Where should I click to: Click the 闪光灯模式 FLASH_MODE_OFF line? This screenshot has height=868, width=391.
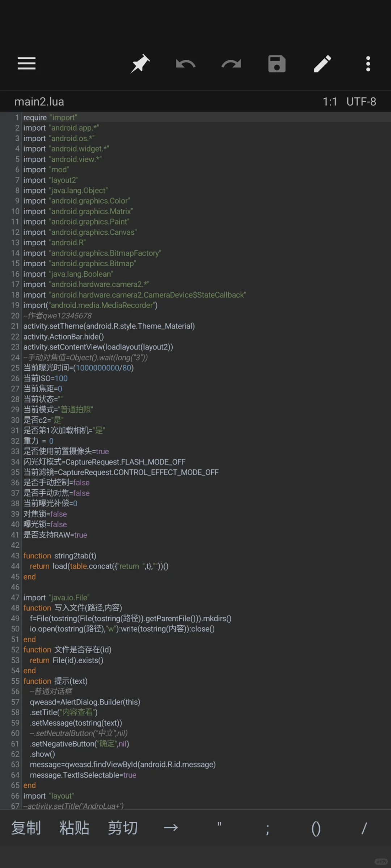[105, 462]
